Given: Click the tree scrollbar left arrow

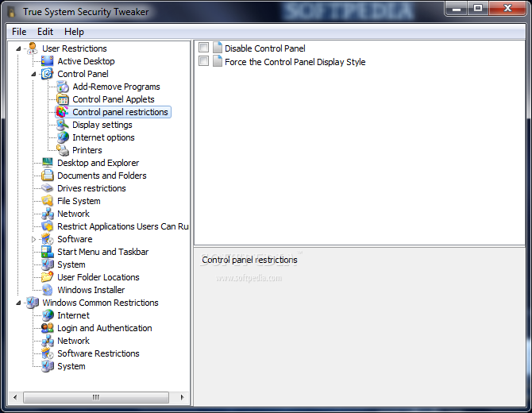Looking at the screenshot, I should (x=15, y=397).
